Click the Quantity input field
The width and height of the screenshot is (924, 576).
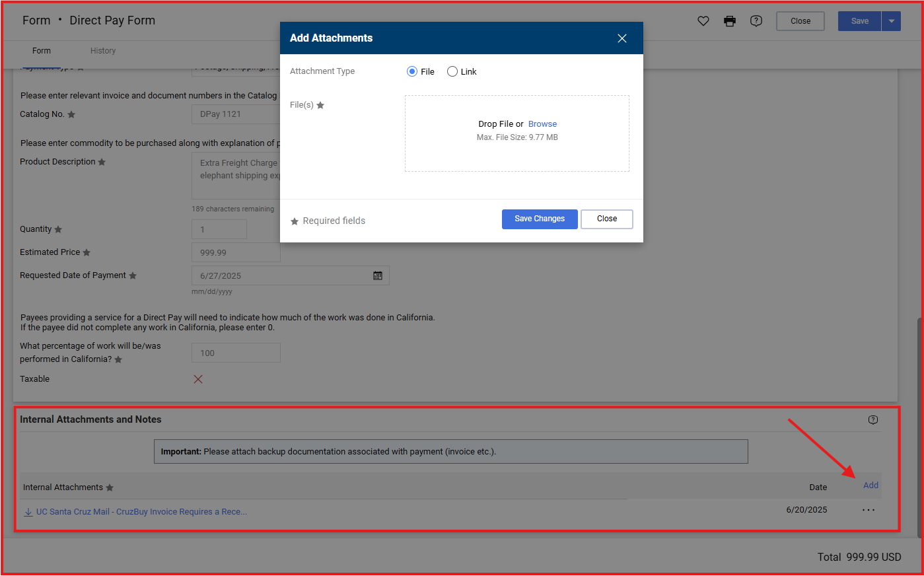(x=219, y=230)
